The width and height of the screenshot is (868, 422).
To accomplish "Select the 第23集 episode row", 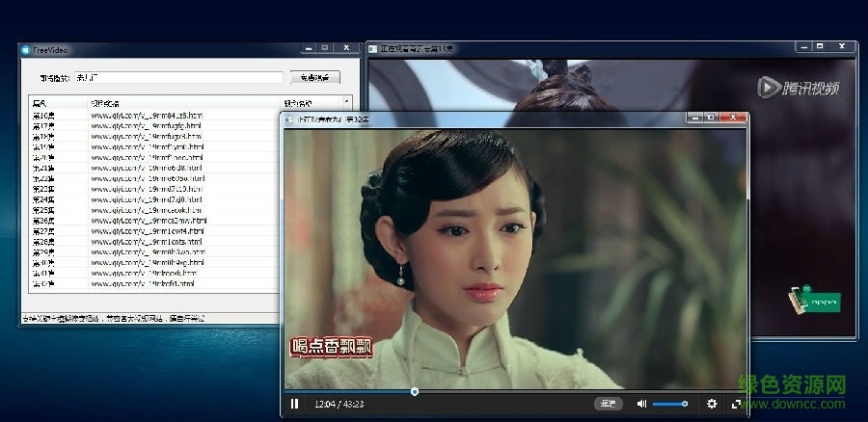I will (154, 189).
